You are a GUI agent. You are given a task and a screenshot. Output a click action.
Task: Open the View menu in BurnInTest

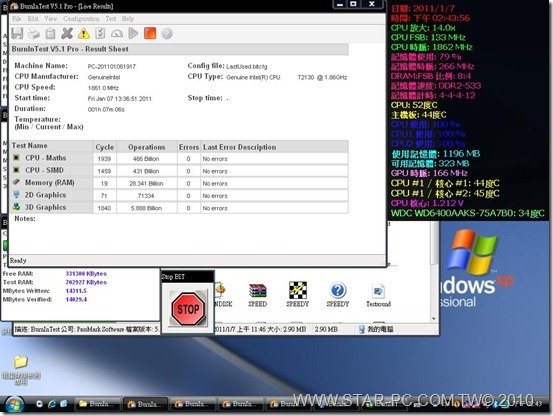coord(50,18)
